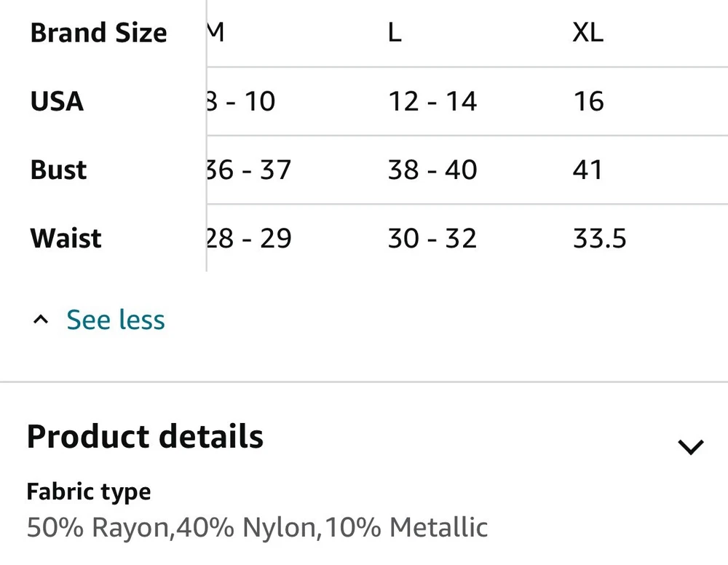
Task: Click the Fabric type label
Action: click(x=89, y=492)
